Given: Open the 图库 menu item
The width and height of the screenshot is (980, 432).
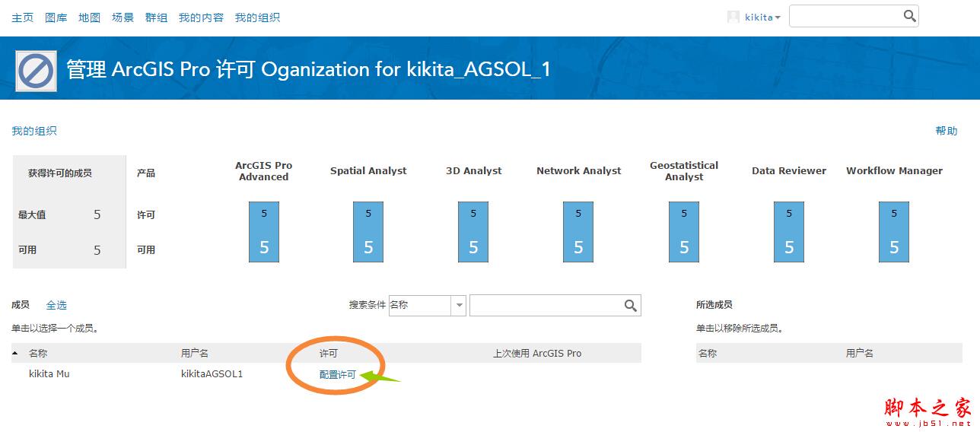Looking at the screenshot, I should point(56,17).
